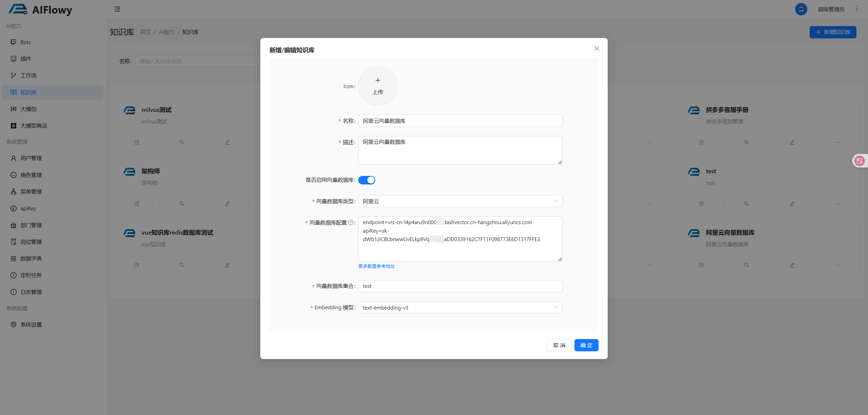Click more options dots on test card
Screen dimensions: 868x415
coord(837,204)
